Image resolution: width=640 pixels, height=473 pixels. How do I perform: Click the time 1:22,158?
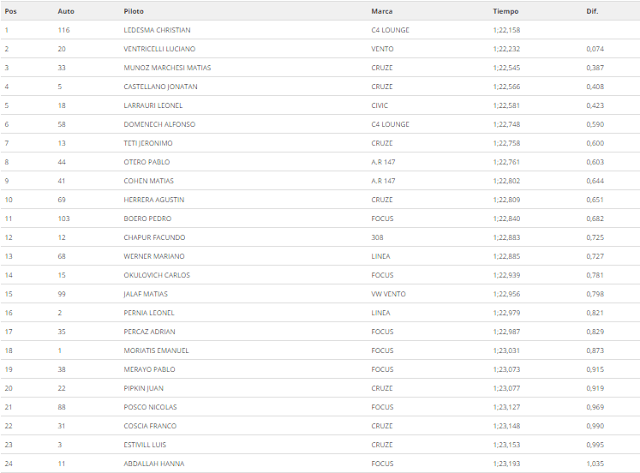507,30
